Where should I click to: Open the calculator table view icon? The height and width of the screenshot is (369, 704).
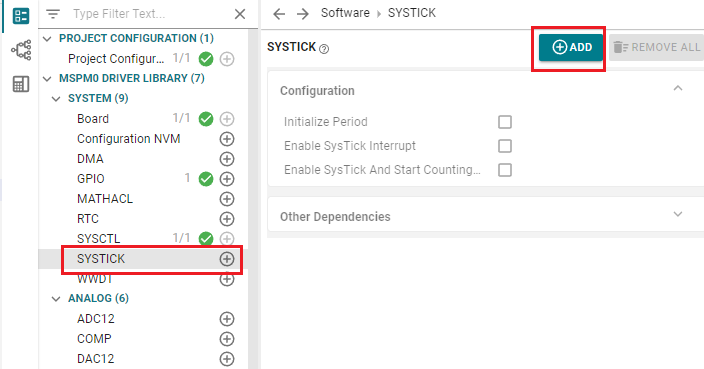(x=21, y=84)
